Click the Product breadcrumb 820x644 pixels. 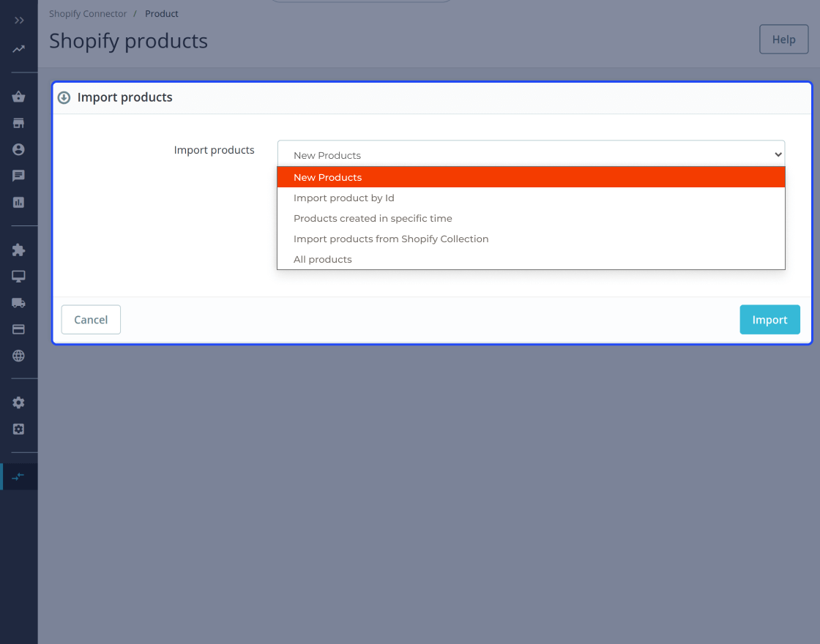pyautogui.click(x=162, y=14)
